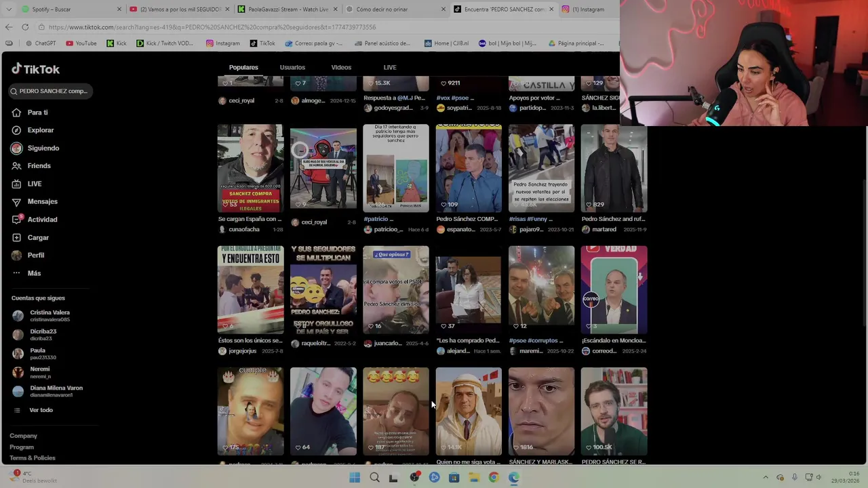Image resolution: width=868 pixels, height=488 pixels.
Task: Open the bol | Mijn bol bookmark
Action: 507,43
